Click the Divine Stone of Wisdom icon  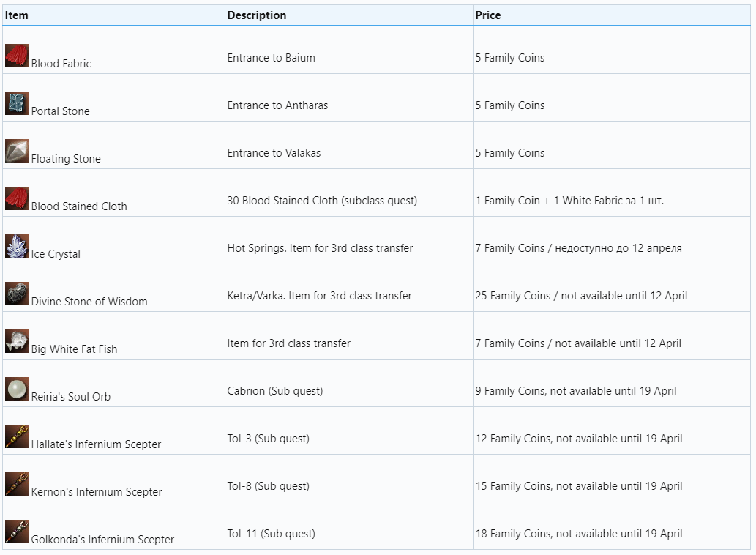point(17,294)
